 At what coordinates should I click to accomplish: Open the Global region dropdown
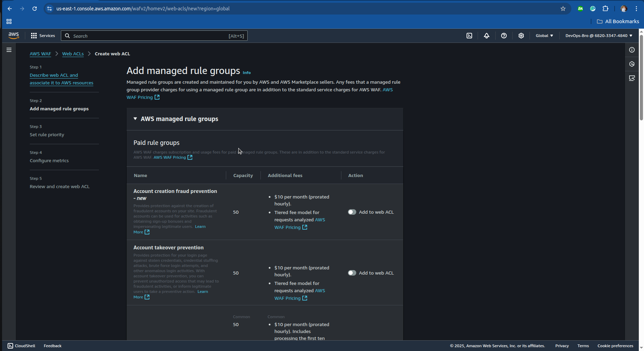tap(544, 36)
